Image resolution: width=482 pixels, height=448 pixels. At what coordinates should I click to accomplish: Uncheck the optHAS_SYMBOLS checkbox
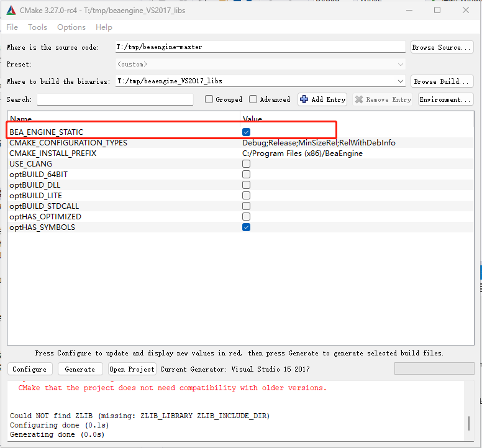247,227
